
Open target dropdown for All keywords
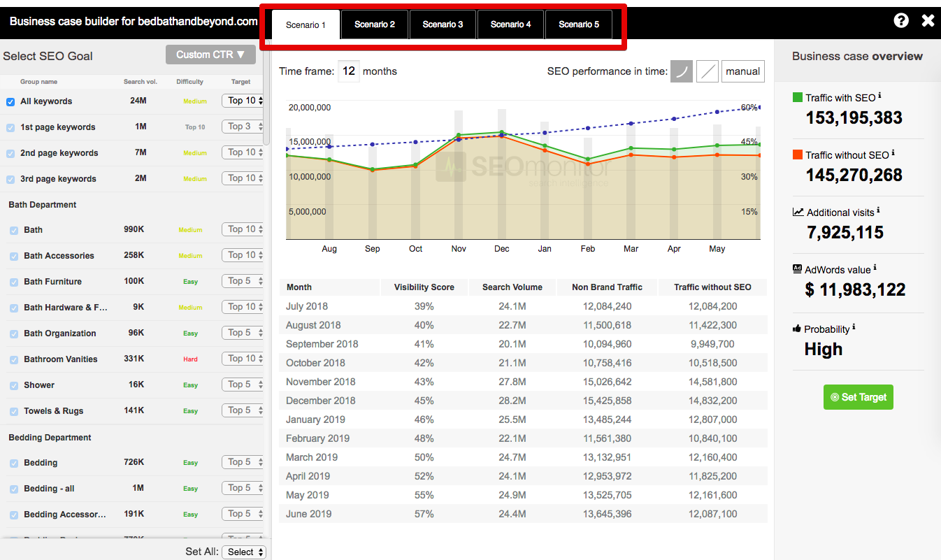[x=243, y=101]
